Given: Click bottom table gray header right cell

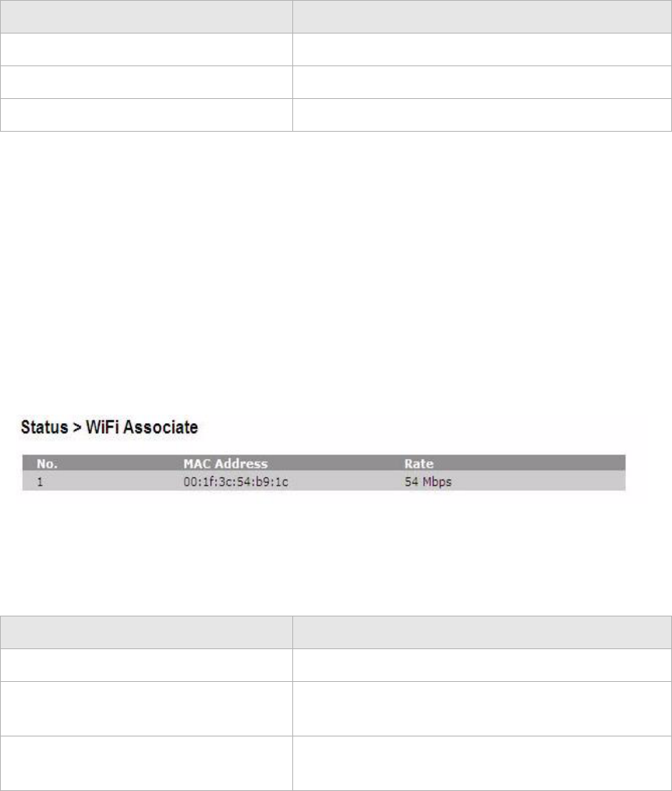Looking at the screenshot, I should click(483, 632).
